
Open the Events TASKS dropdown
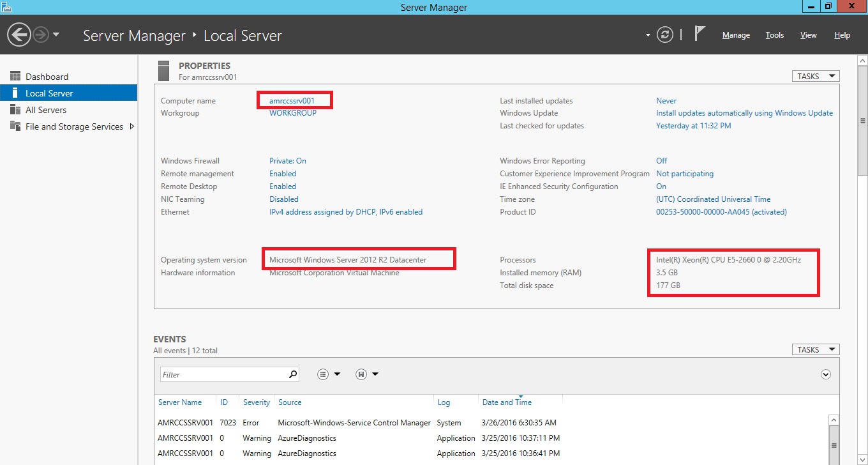click(815, 349)
